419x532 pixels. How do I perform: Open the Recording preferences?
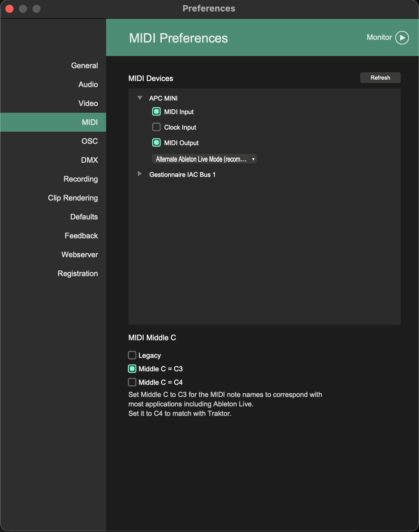click(x=81, y=179)
